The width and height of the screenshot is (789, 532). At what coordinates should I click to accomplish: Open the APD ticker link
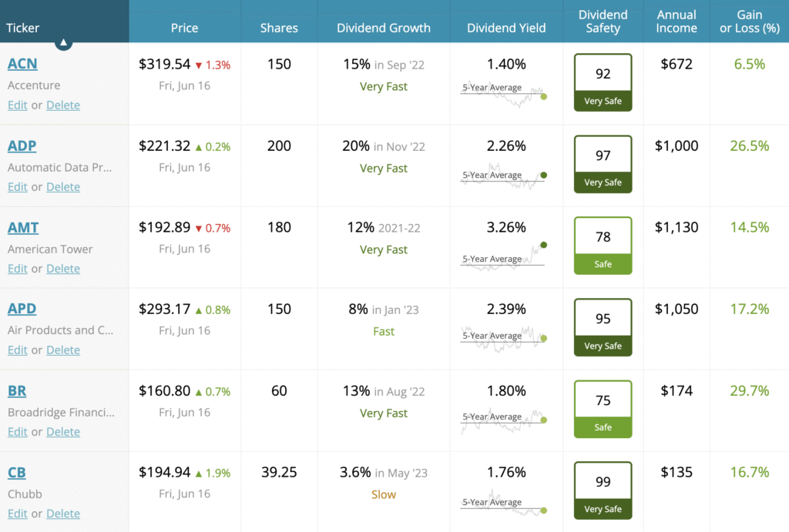[x=22, y=308]
